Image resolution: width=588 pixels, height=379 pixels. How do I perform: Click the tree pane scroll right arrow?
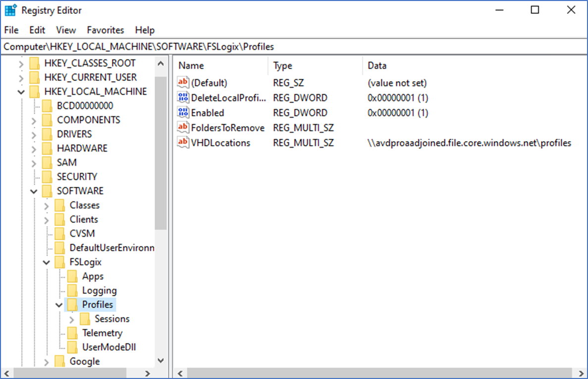(x=148, y=374)
